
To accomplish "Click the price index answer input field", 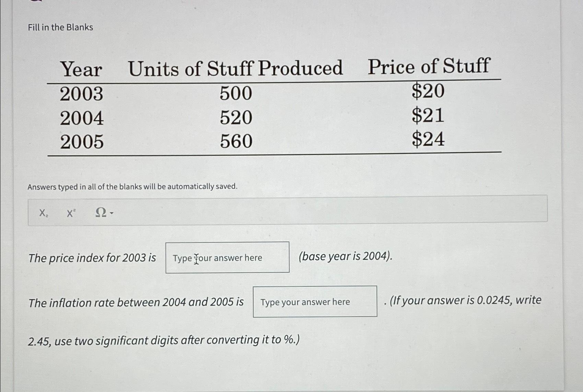I will (x=227, y=258).
